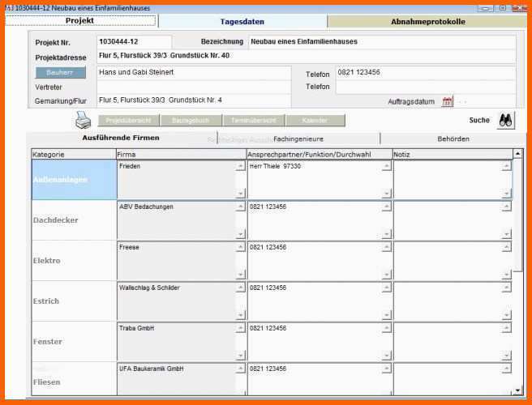
Task: Click the Vertreter input field
Action: 194,87
